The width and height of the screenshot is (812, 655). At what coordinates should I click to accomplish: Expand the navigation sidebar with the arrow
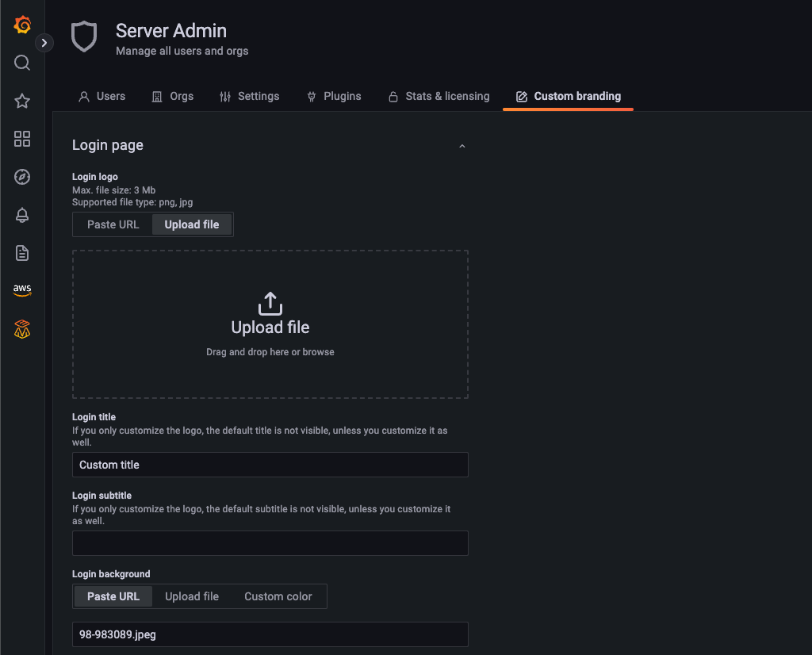pyautogui.click(x=44, y=43)
